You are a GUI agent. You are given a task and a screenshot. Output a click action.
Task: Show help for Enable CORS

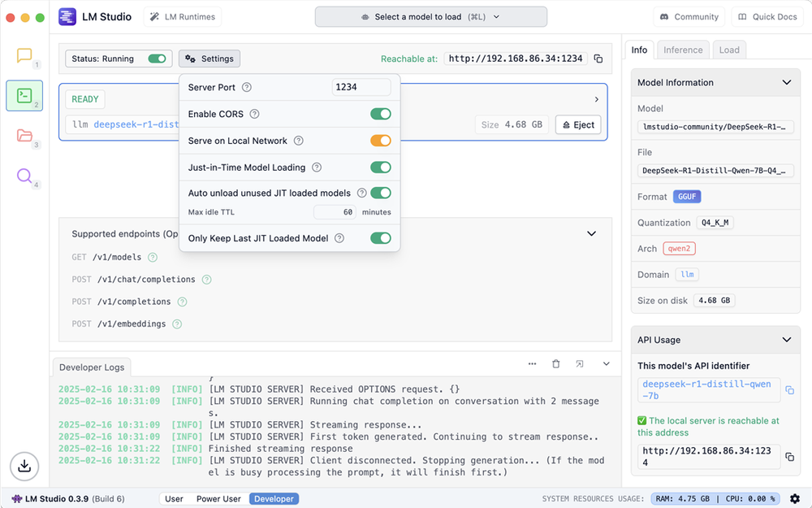tap(255, 114)
